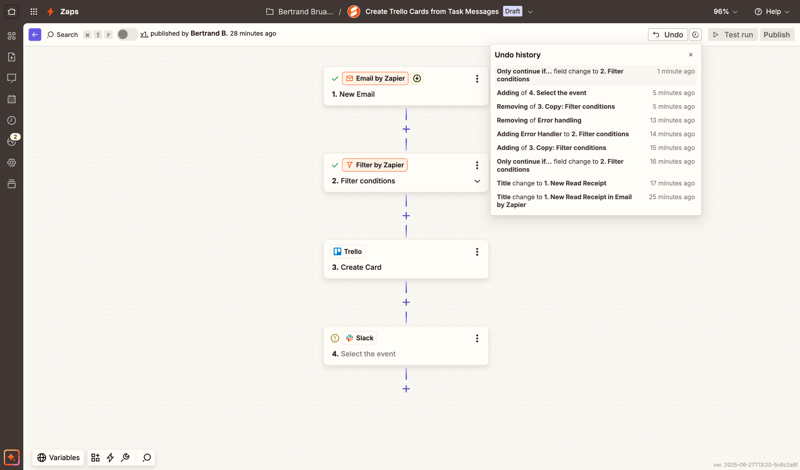
Task: Open the Create Card step options menu
Action: [x=477, y=252]
